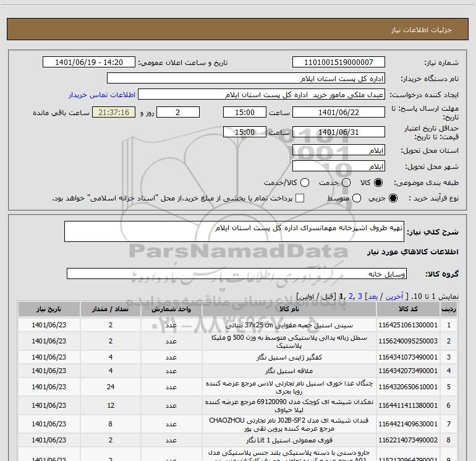The height and width of the screenshot is (461, 476).
Task: Open the اطلاعات تماس خریدار link
Action: click(102, 95)
